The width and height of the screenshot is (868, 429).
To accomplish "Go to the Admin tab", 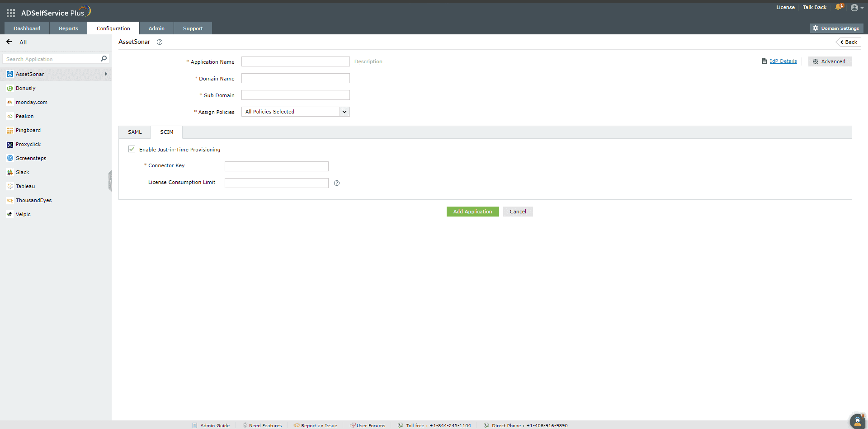I will pos(156,28).
